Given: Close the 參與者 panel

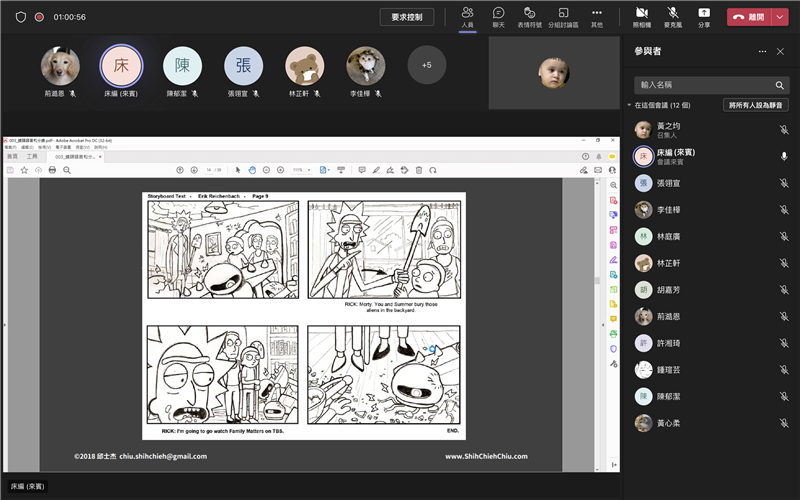Looking at the screenshot, I should [781, 51].
